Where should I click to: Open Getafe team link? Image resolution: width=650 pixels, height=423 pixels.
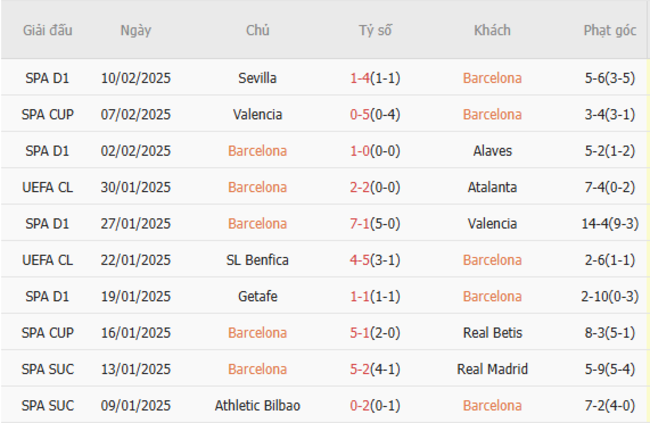click(258, 296)
